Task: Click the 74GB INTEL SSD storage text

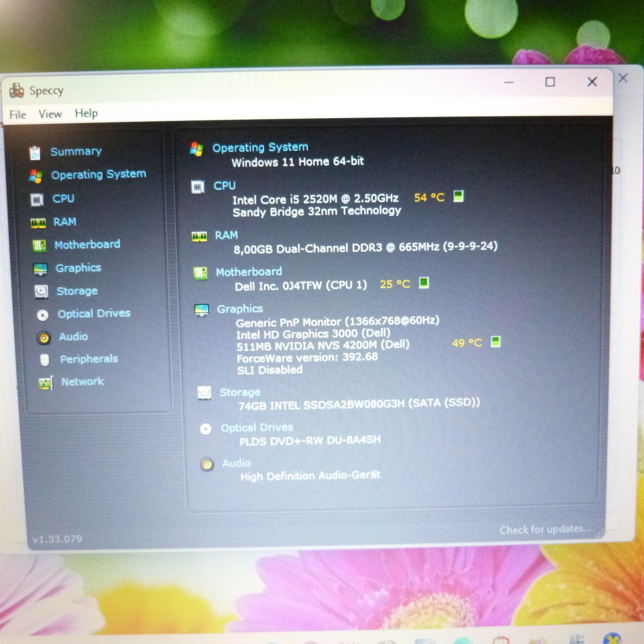Action: (x=359, y=404)
